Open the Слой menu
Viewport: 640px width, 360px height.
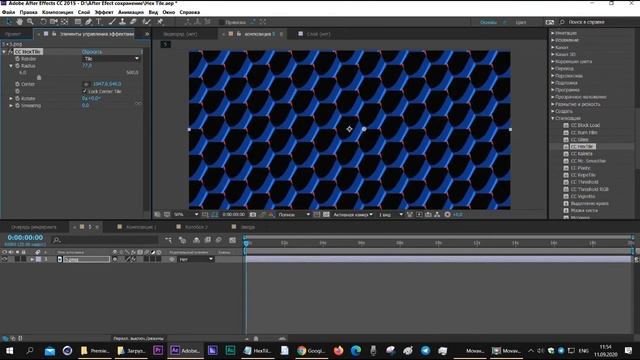[x=84, y=12]
